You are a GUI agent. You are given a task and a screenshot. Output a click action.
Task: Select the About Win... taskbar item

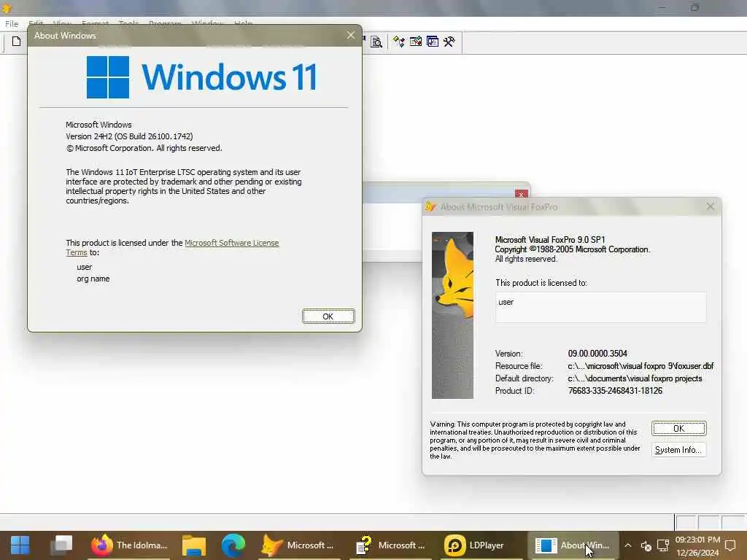click(x=573, y=545)
